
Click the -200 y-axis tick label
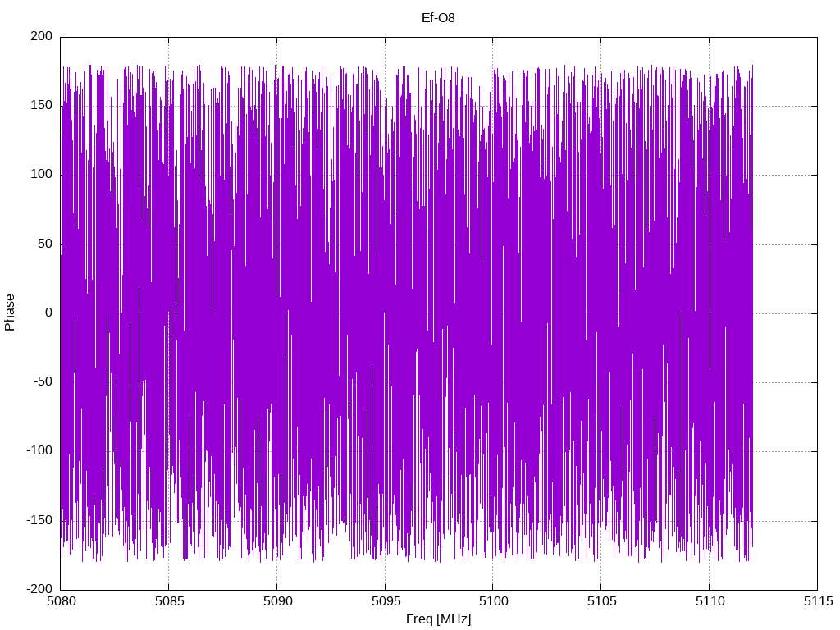pyautogui.click(x=39, y=589)
